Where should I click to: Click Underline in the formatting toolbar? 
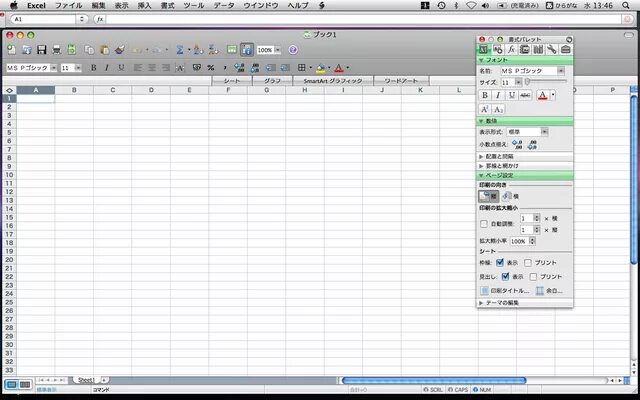coord(121,68)
